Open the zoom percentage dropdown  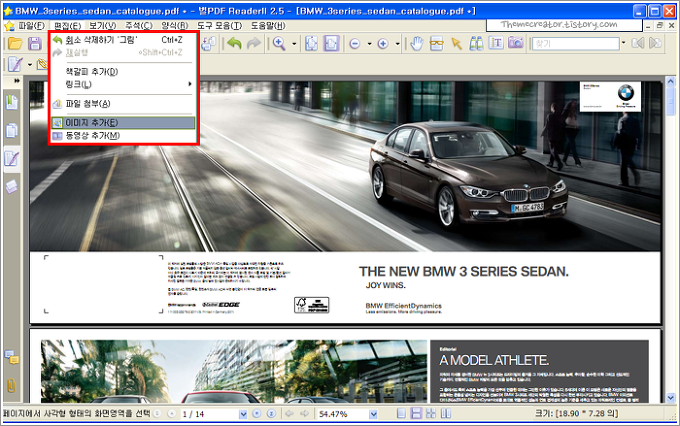pos(373,414)
